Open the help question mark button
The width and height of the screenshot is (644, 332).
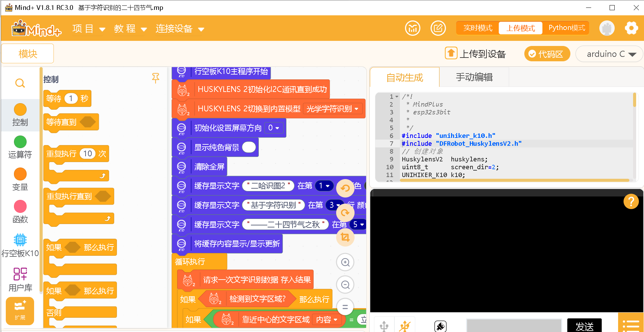click(x=631, y=202)
